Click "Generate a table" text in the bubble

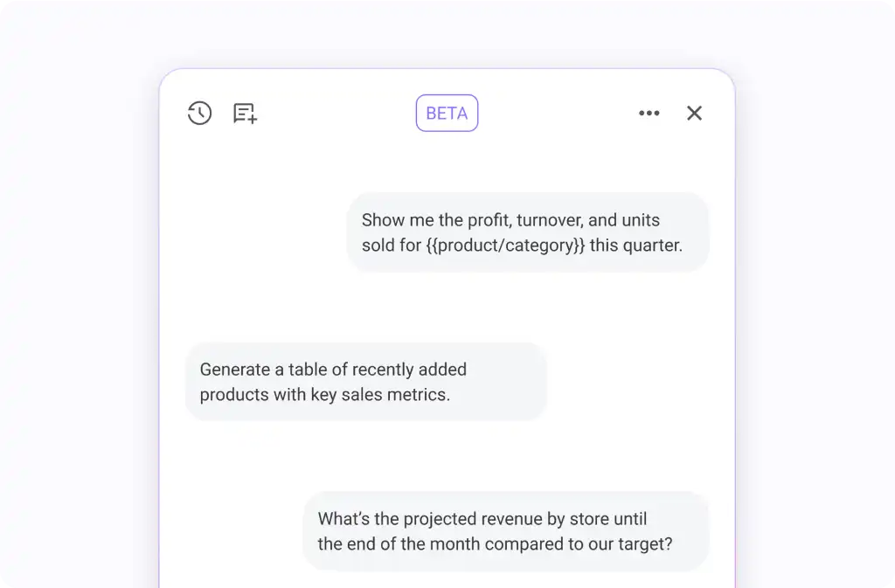coord(259,370)
